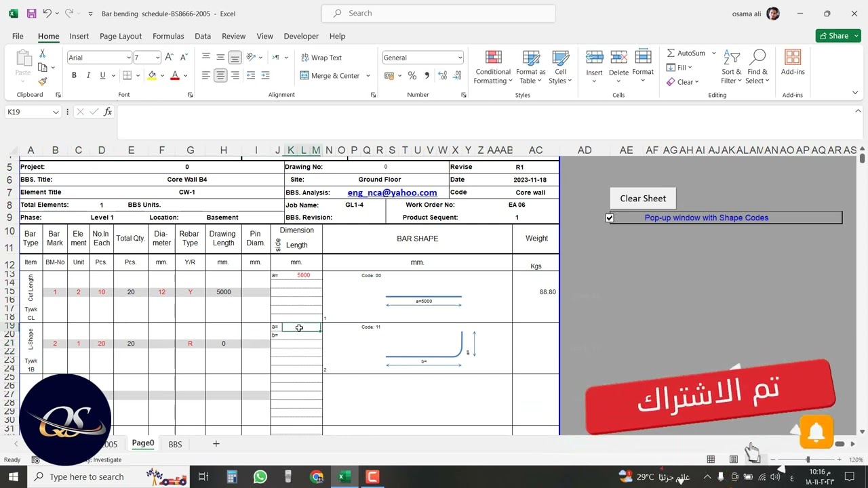Click the Format Painter brush icon
868x488 pixels.
click(x=43, y=81)
